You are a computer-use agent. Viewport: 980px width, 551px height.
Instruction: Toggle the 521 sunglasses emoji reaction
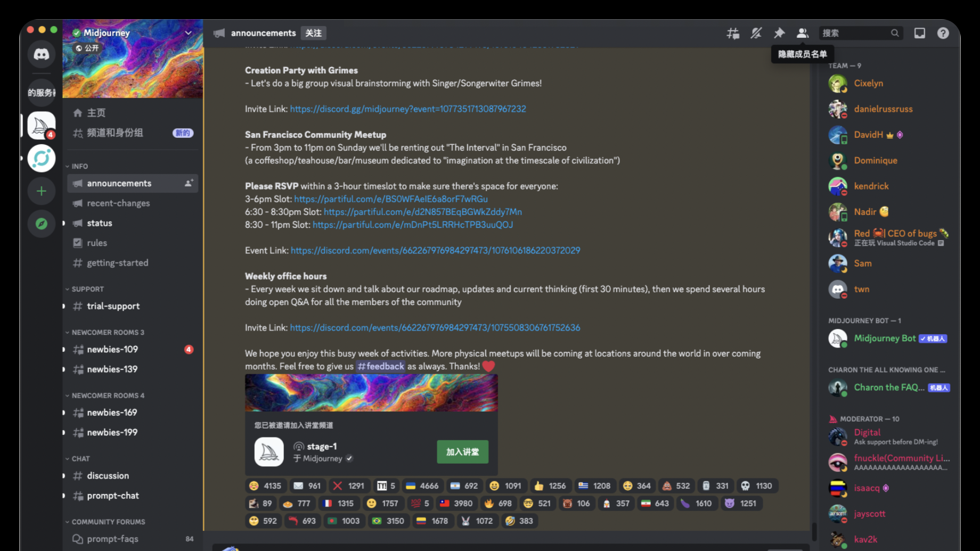(537, 503)
